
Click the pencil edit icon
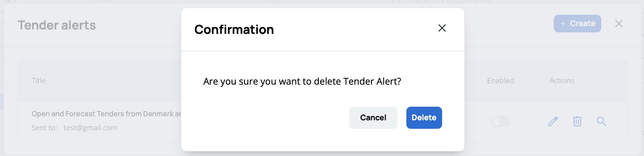[553, 121]
